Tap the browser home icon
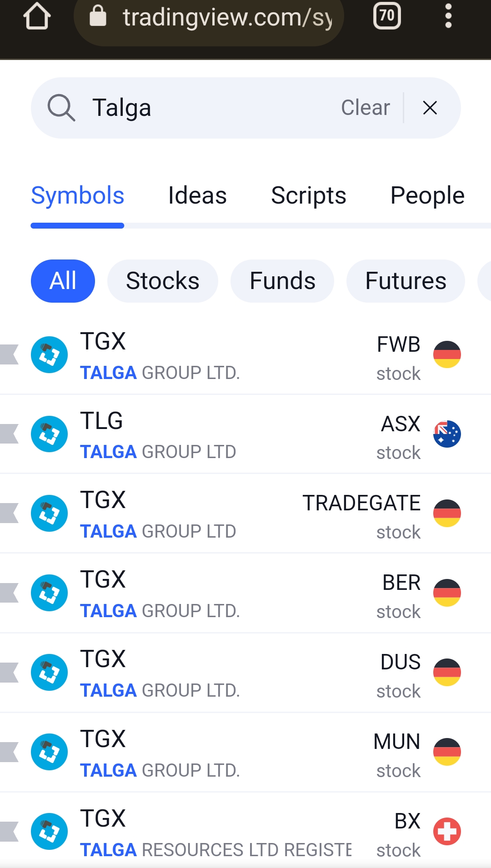The width and height of the screenshot is (491, 868). [x=37, y=16]
